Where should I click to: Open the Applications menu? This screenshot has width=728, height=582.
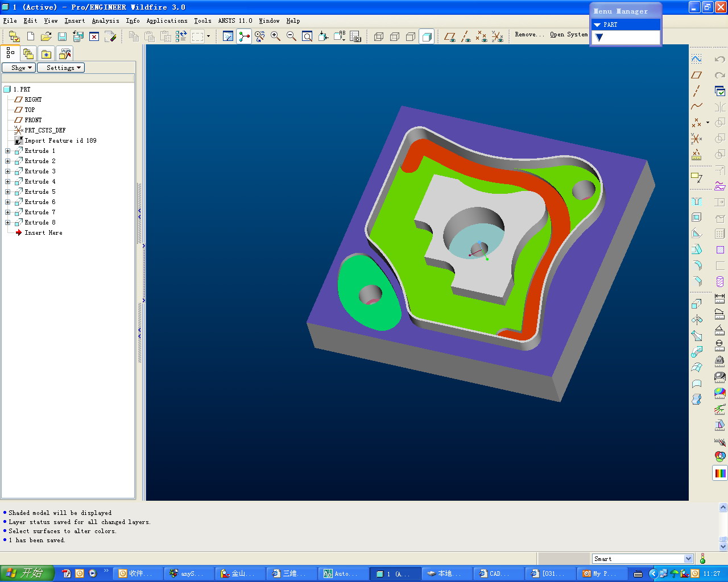point(167,21)
